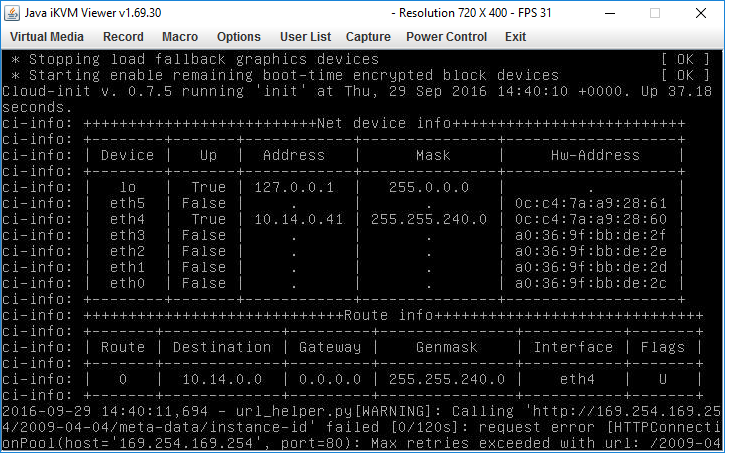Click the Flags column header
Screen dimensions: 730x458
coord(662,347)
